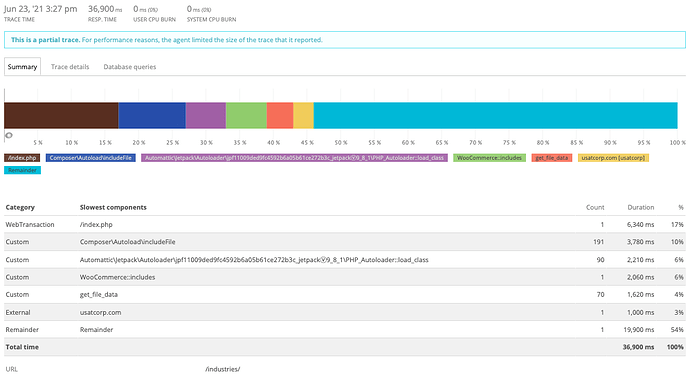
Task: Click the Remainder legend label
Action: click(x=22, y=170)
